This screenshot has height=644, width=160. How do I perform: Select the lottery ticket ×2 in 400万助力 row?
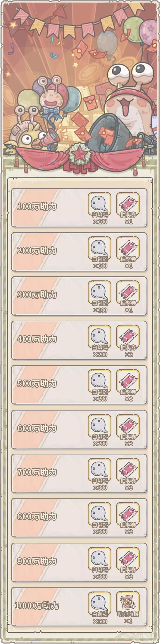(128, 337)
